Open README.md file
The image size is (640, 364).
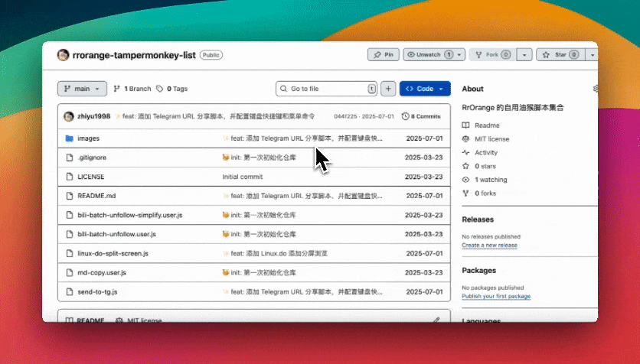[96, 196]
